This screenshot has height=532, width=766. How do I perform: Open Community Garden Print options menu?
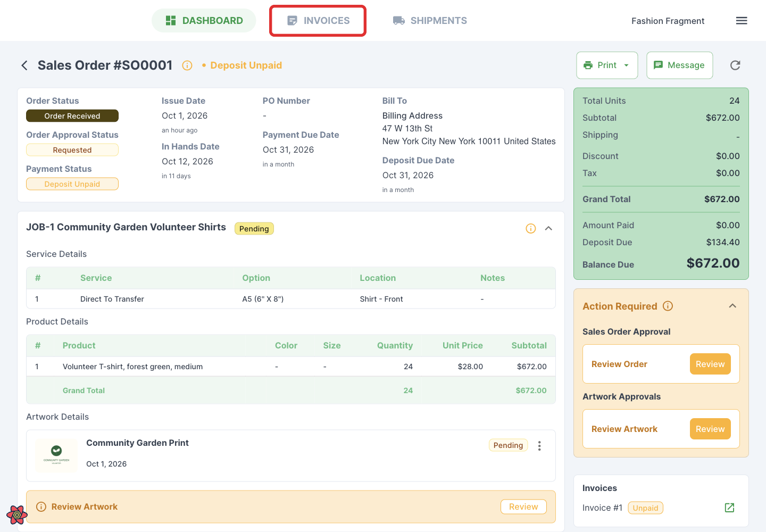(x=539, y=446)
